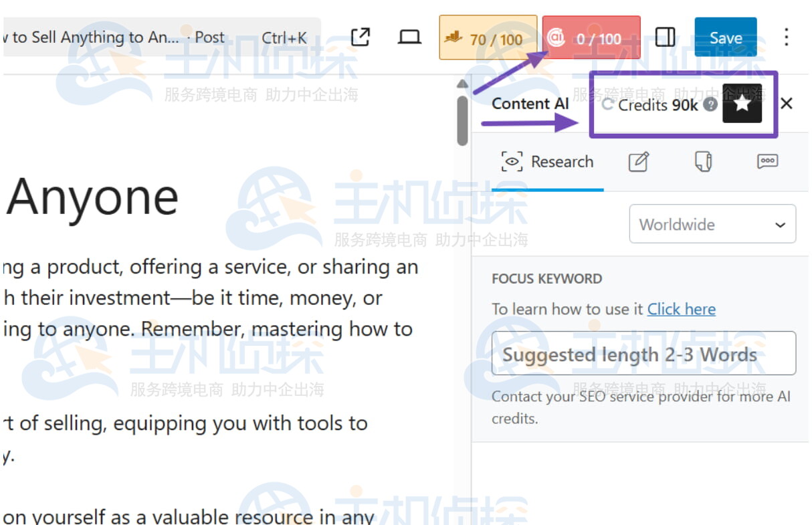Refresh the Credits count icon

607,104
